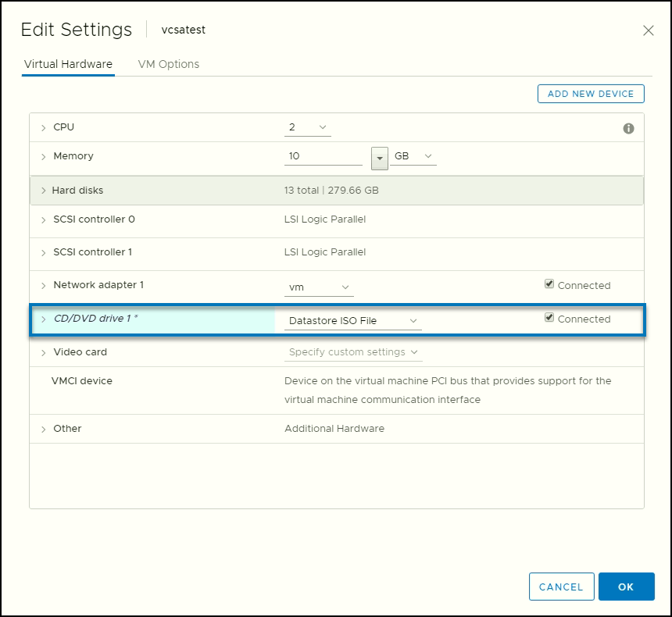
Task: Expand the CPU section
Action: 45,127
